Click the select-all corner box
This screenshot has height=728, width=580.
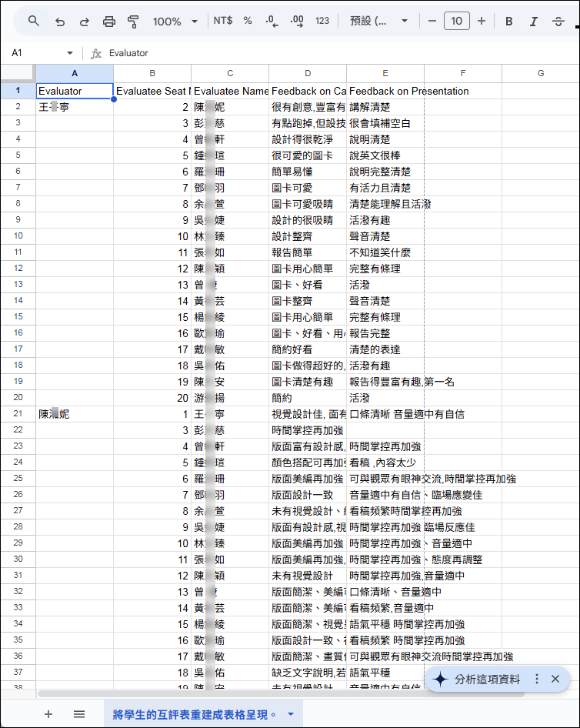click(x=18, y=73)
